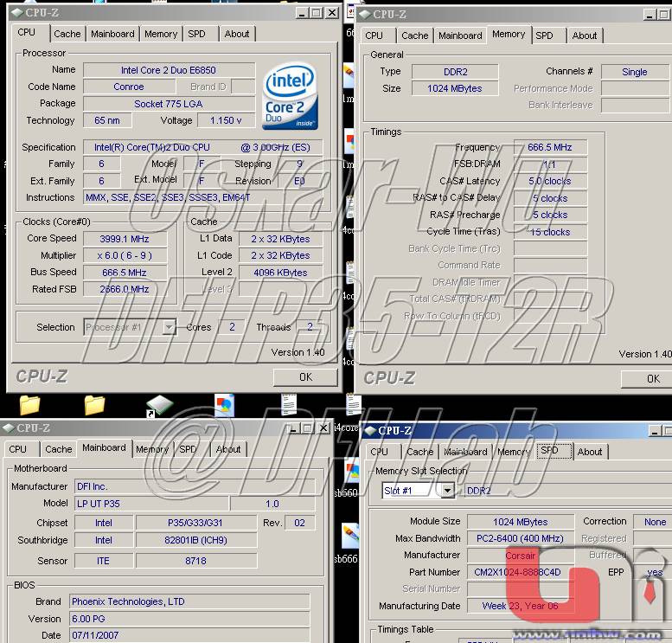This screenshot has height=643, width=672.
Task: Click the Channels # value 'Single'
Action: tap(635, 72)
